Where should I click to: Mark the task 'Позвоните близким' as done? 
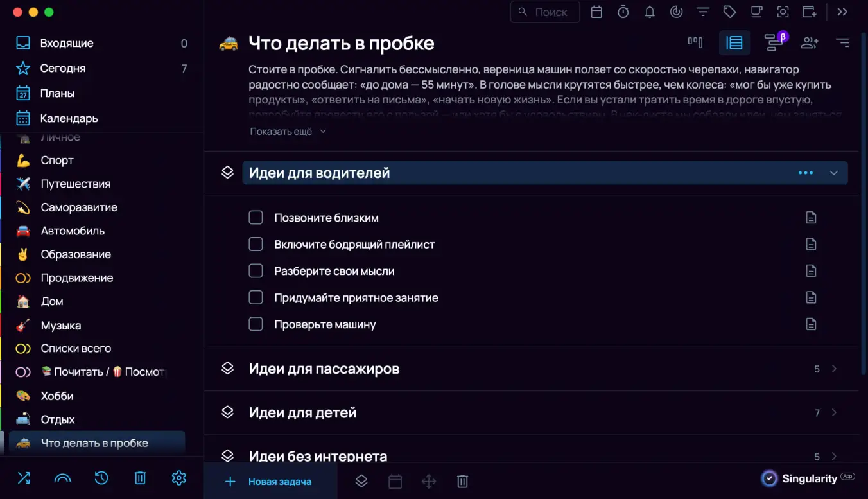(x=256, y=217)
